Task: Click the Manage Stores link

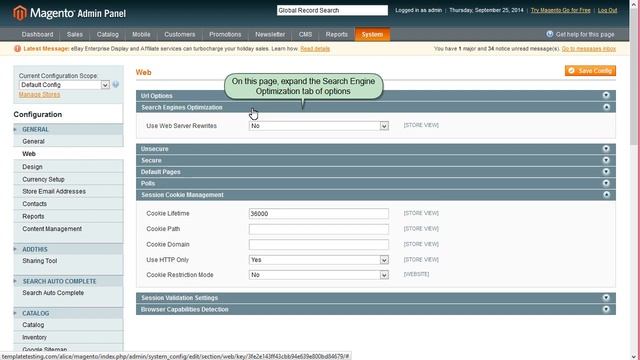Action: [39, 94]
